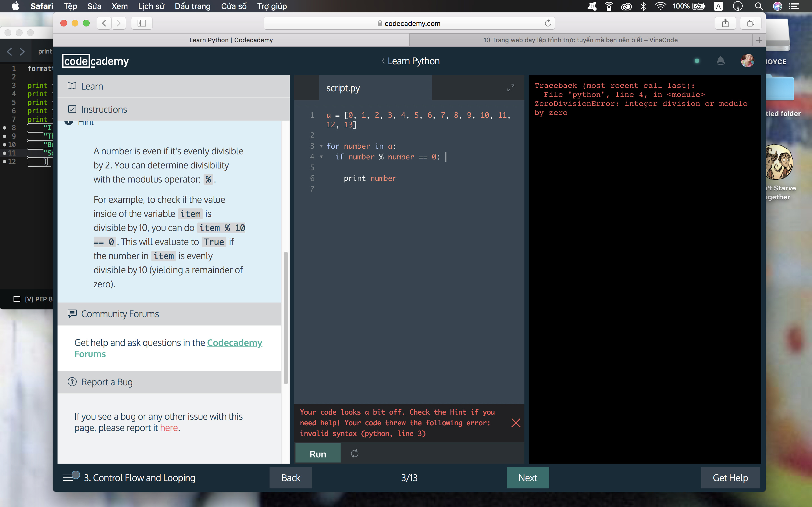Switch to the VinaCode tab
812x507 pixels.
(x=580, y=40)
